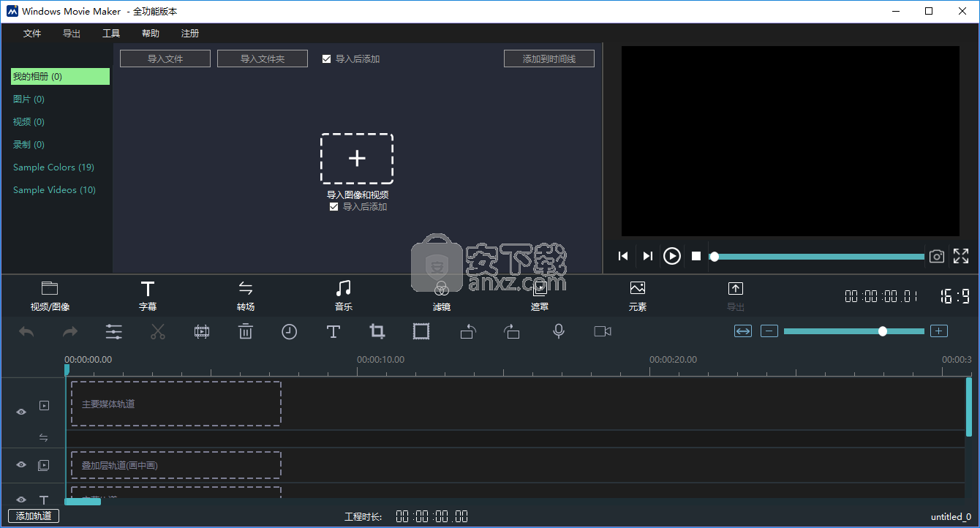980x528 pixels.
Task: Open the 工具 menu
Action: coord(111,34)
